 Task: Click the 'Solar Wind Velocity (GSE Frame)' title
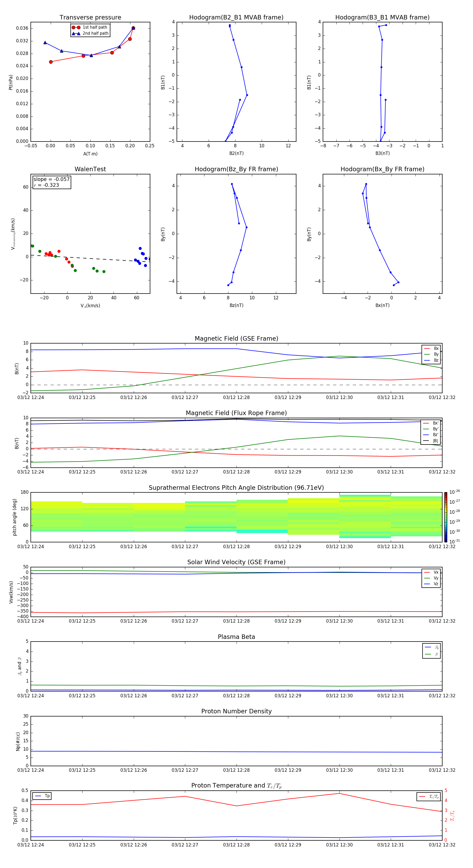click(236, 562)
